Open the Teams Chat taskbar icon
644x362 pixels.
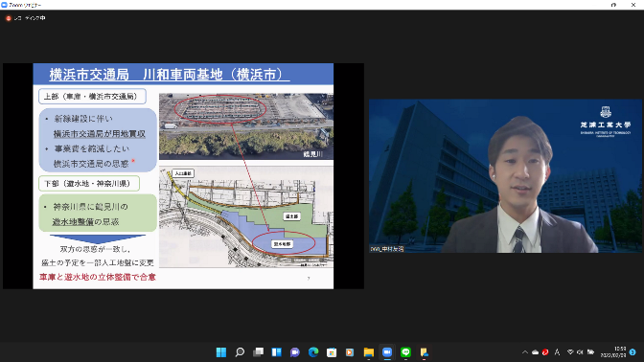295,352
